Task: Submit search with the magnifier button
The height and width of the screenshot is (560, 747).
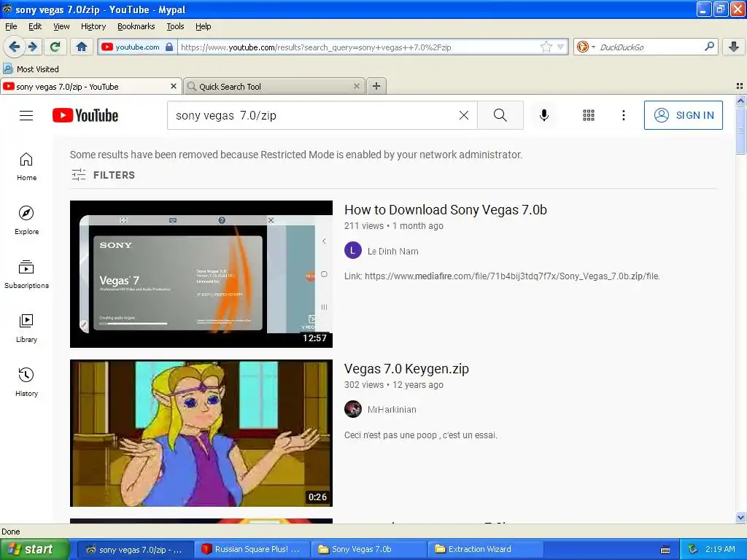Action: click(x=500, y=115)
